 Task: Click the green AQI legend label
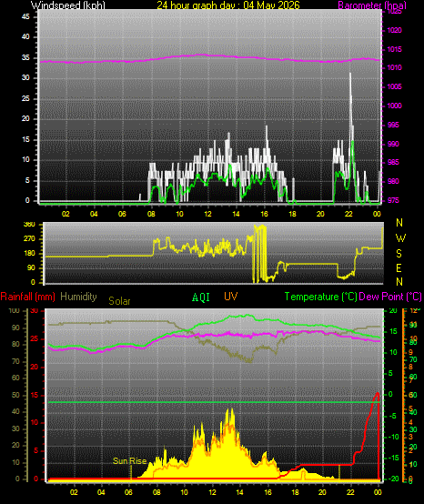[201, 297]
